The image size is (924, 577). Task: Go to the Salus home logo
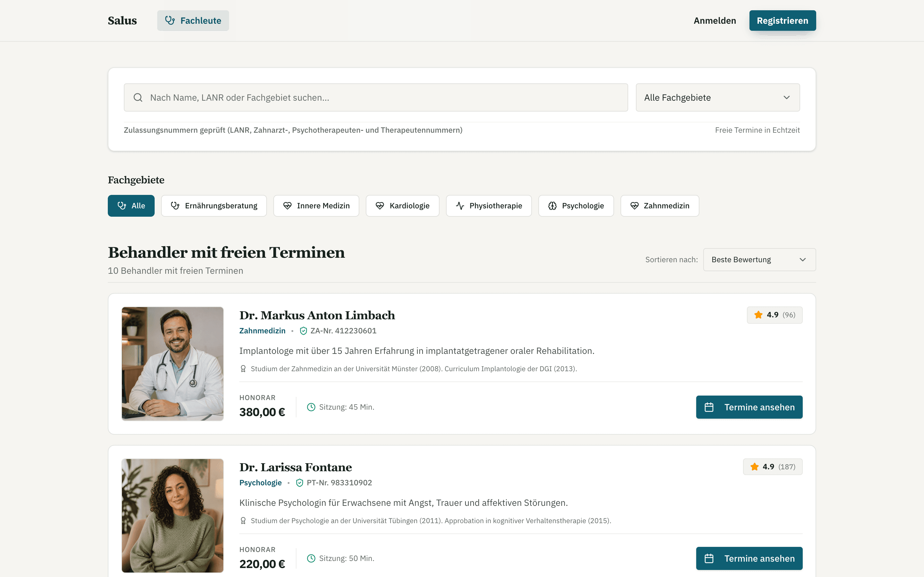tap(122, 21)
